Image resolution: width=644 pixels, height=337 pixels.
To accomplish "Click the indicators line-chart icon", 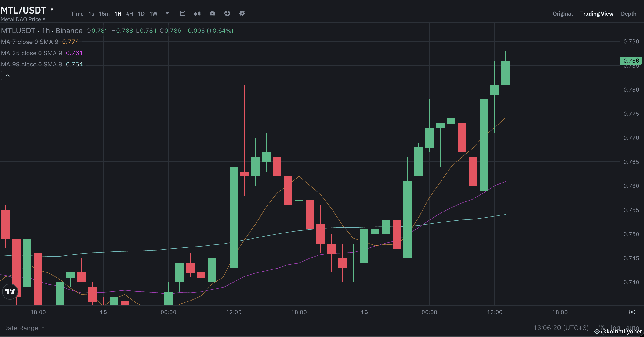I will tap(182, 14).
